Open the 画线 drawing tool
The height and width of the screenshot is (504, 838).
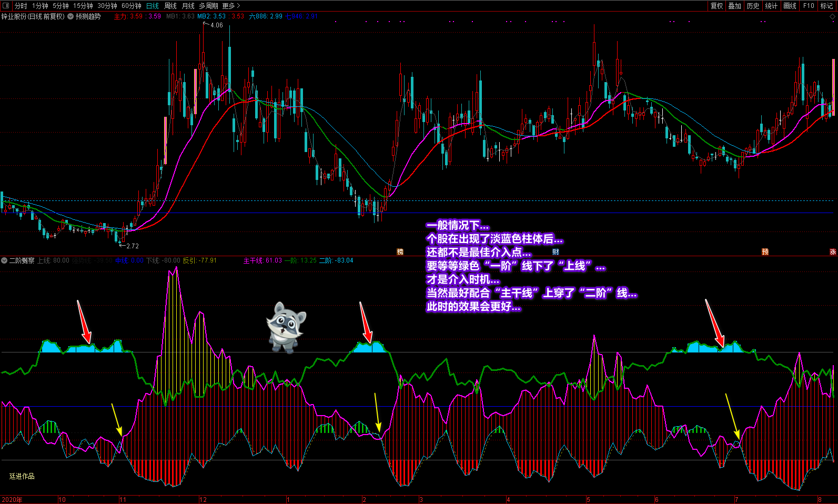(790, 6)
